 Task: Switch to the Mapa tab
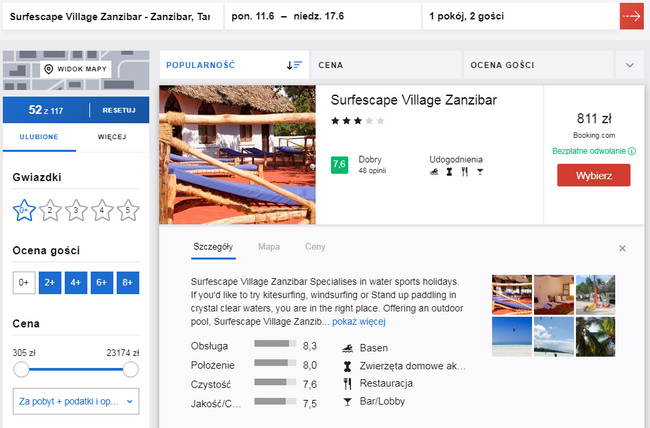[269, 246]
